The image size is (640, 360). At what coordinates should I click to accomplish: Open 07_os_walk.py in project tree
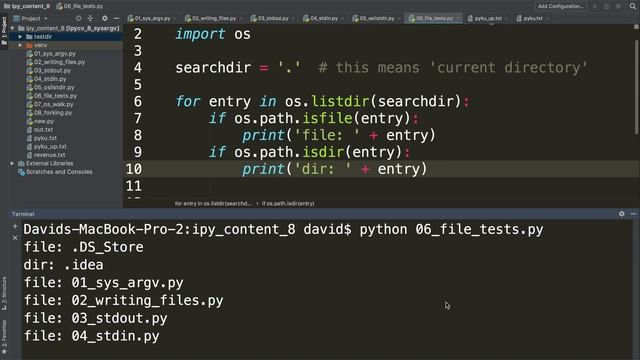tap(53, 104)
